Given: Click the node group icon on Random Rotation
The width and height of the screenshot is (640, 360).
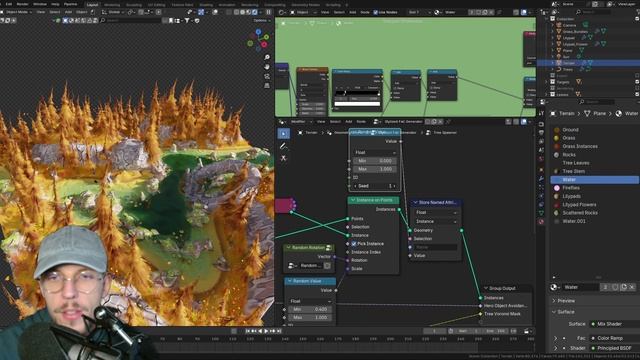Looking at the screenshot, I should click(329, 248).
